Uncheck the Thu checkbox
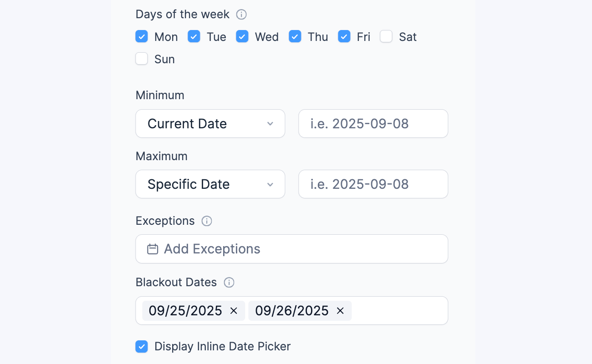This screenshot has width=592, height=364. pyautogui.click(x=295, y=36)
